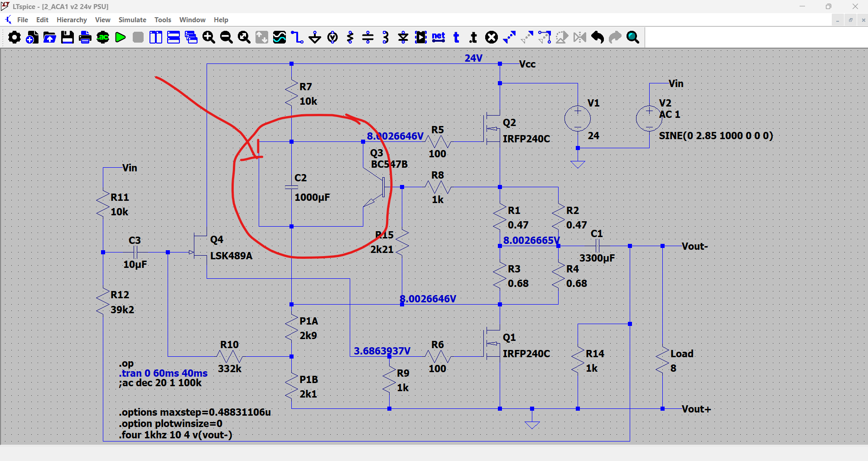This screenshot has width=868, height=461.
Task: Open the View menu
Action: 102,20
